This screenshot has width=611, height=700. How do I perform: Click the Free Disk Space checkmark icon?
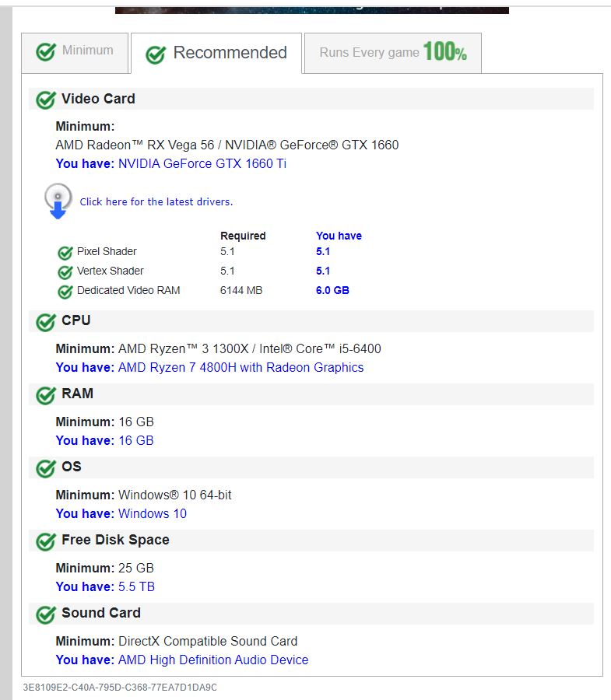[x=46, y=541]
